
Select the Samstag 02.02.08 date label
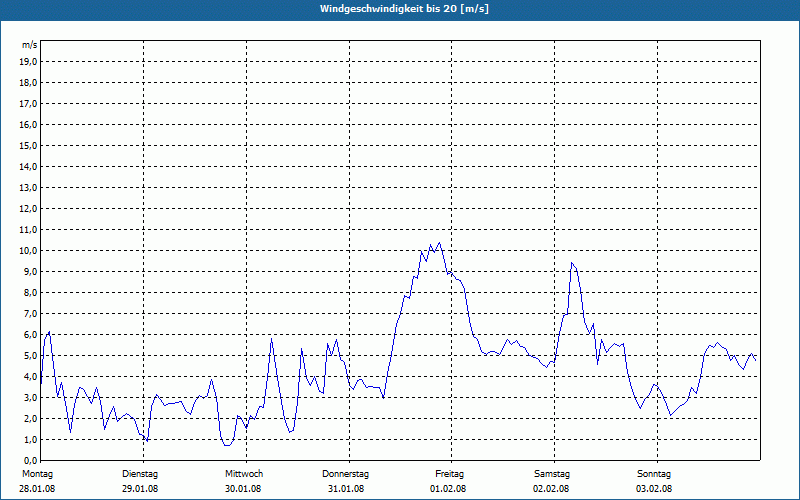click(552, 481)
